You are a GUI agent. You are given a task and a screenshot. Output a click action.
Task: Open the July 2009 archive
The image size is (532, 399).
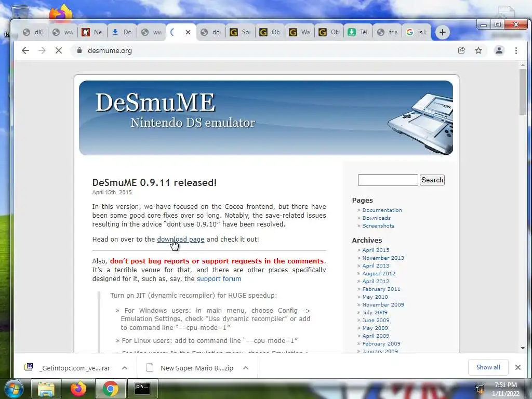tap(375, 312)
